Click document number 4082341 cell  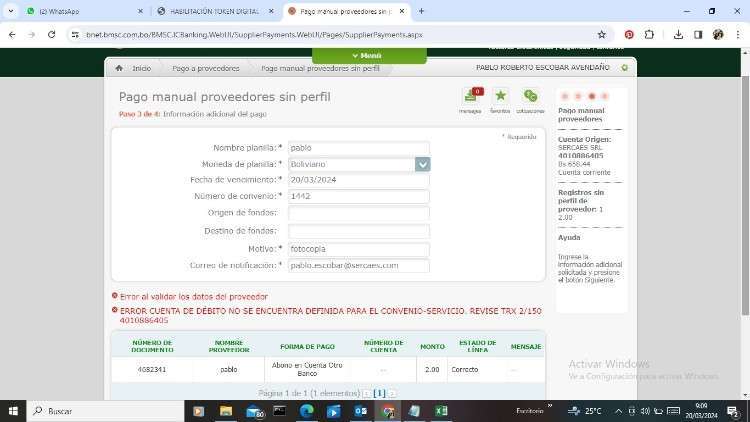[x=152, y=369]
